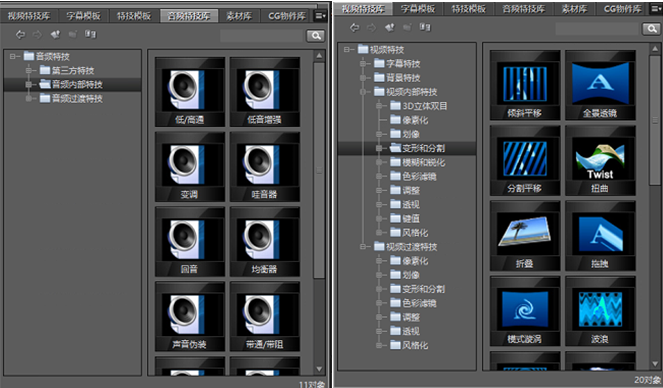This screenshot has width=663, height=388.
Task: Select the 均衡器 audio effect
Action: point(265,242)
